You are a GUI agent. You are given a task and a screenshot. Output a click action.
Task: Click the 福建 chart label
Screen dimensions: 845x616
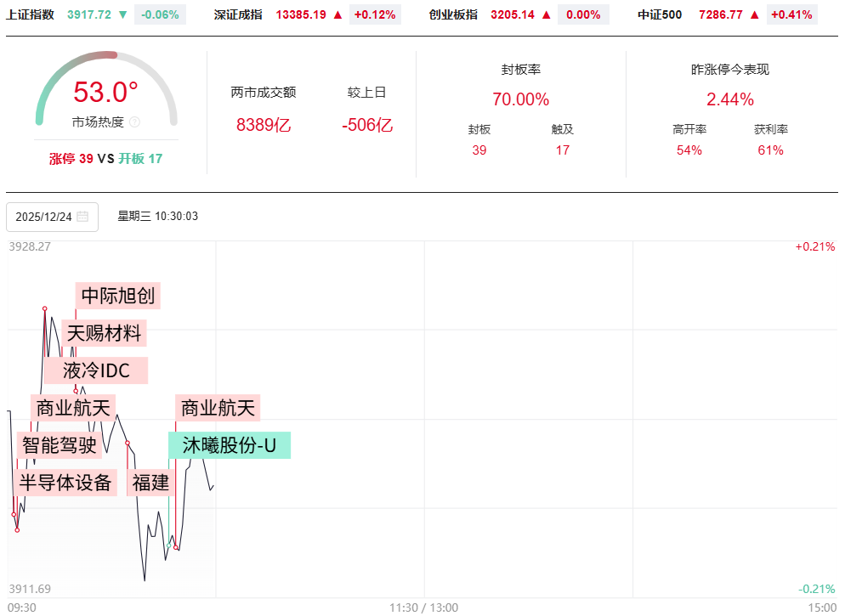(x=151, y=483)
